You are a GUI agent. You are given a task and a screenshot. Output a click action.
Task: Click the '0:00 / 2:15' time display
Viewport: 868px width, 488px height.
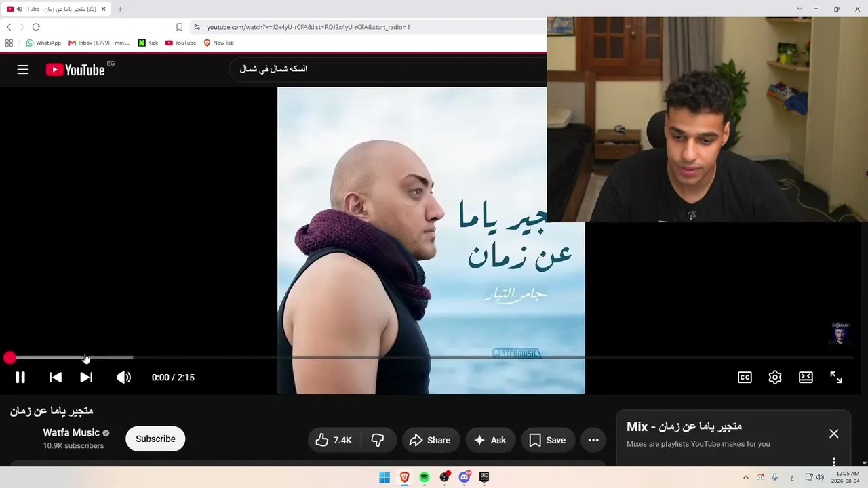173,378
